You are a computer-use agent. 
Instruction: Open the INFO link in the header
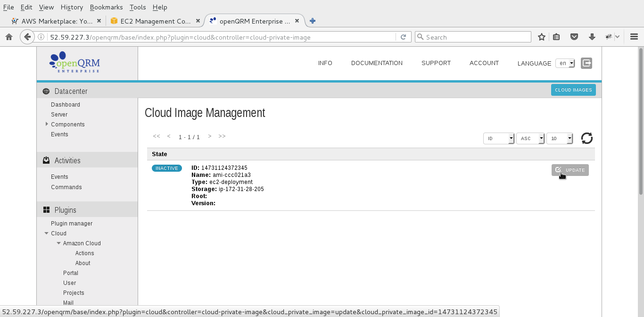coord(325,63)
